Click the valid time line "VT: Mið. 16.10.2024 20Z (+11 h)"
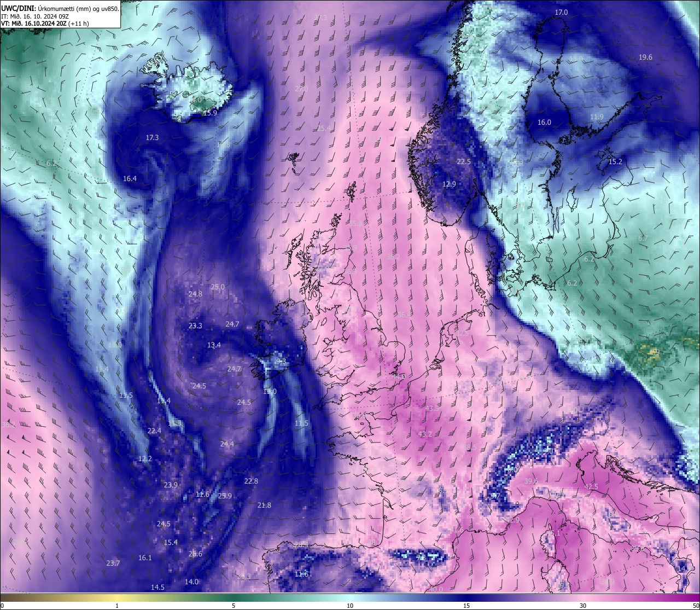The image size is (700, 610). point(45,24)
